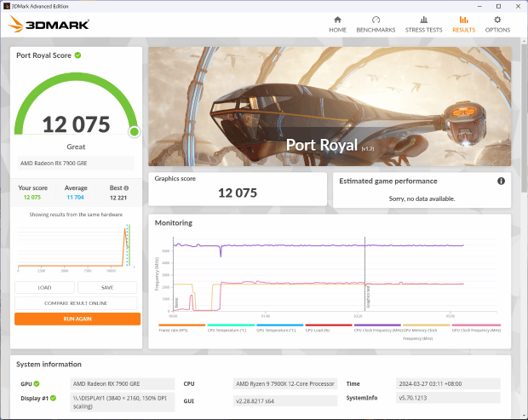The width and height of the screenshot is (528, 420).
Task: Open the Home section
Action: pos(337,25)
